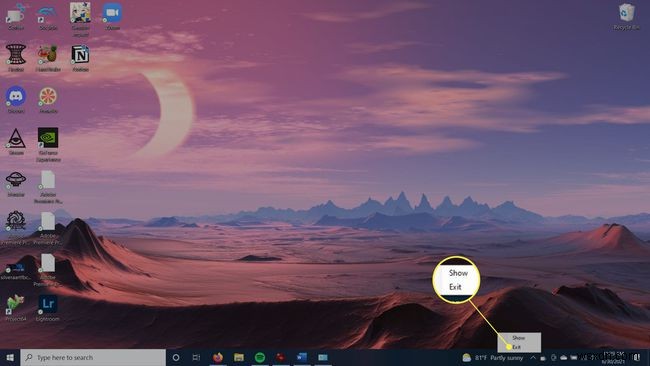Screen dimensions: 650x366
Task: Open Spotify from the taskbar
Action: tap(260, 357)
